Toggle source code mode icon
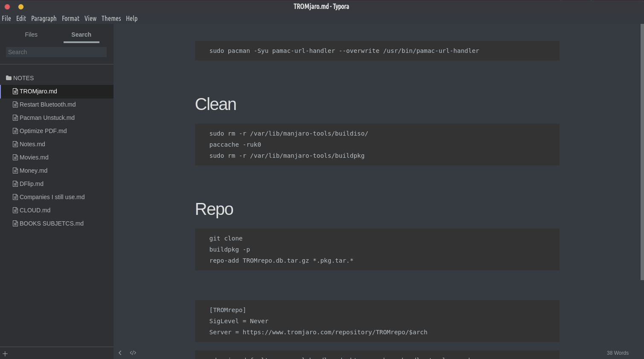Viewport: 644px width, 359px height. 133,353
